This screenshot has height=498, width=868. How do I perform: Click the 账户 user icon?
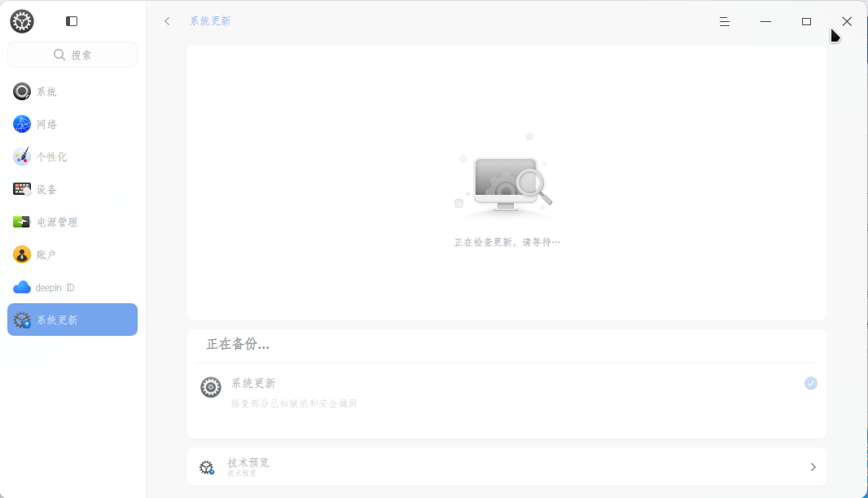tap(22, 255)
